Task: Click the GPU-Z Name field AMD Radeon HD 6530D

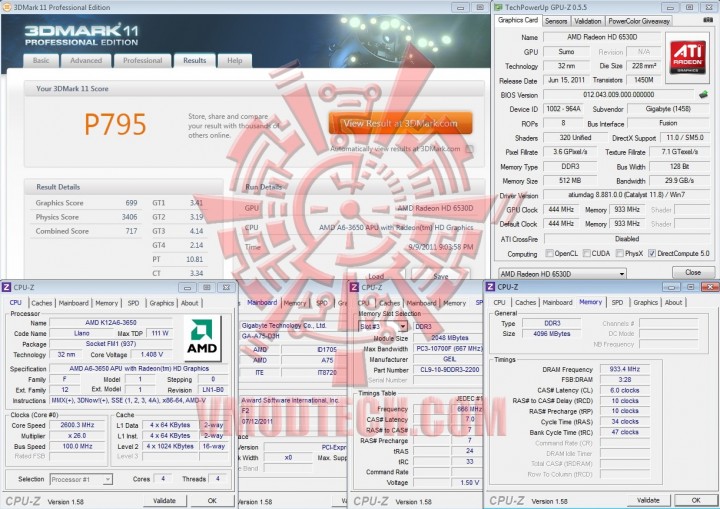Action: tap(602, 37)
